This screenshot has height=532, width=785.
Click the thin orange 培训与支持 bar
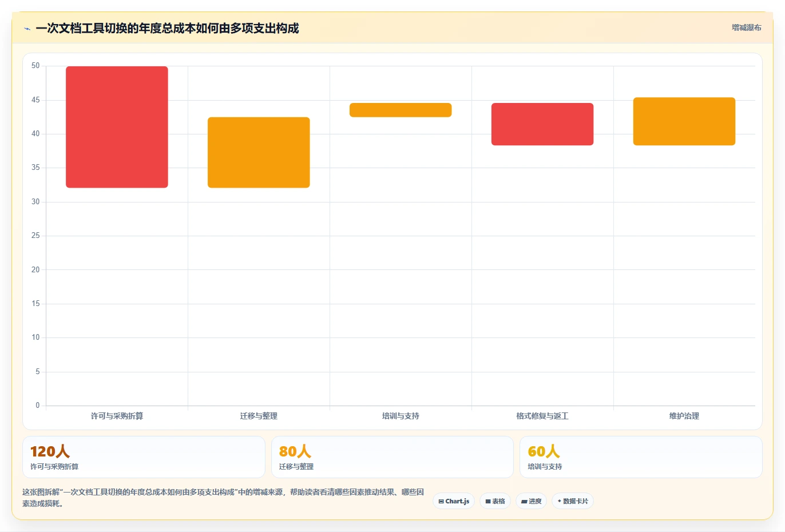pyautogui.click(x=401, y=110)
